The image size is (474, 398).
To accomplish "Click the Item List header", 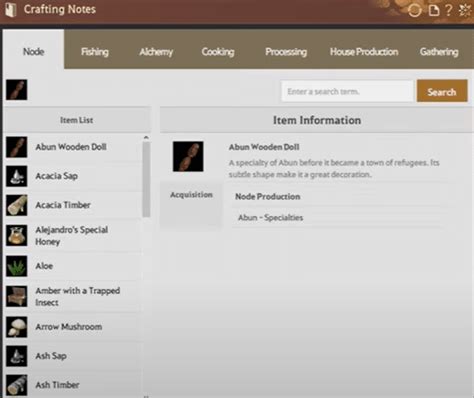I will click(x=77, y=120).
